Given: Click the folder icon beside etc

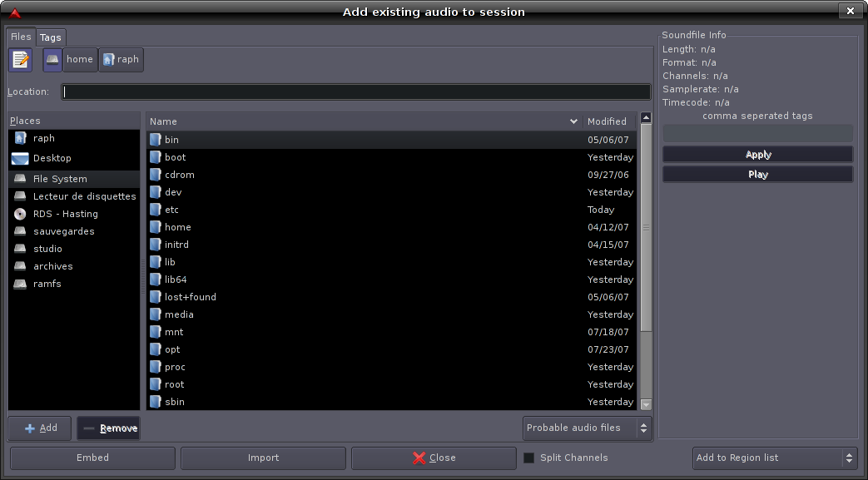Looking at the screenshot, I should tap(155, 210).
